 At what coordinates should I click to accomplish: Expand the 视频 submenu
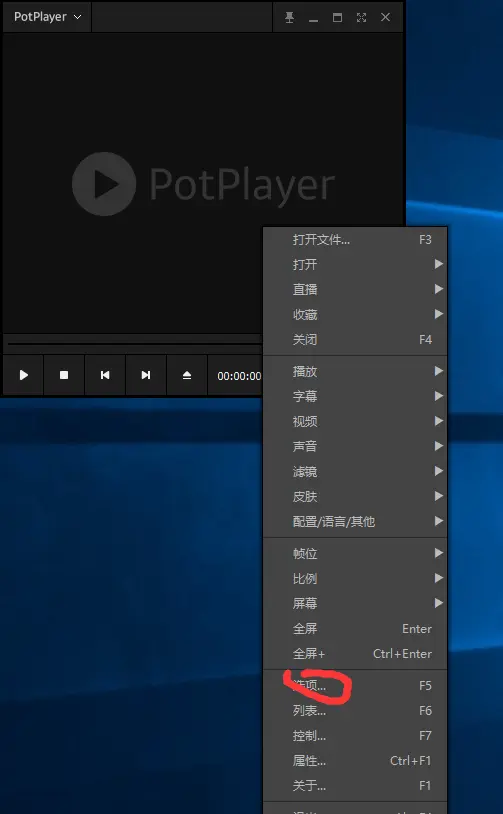click(x=355, y=422)
